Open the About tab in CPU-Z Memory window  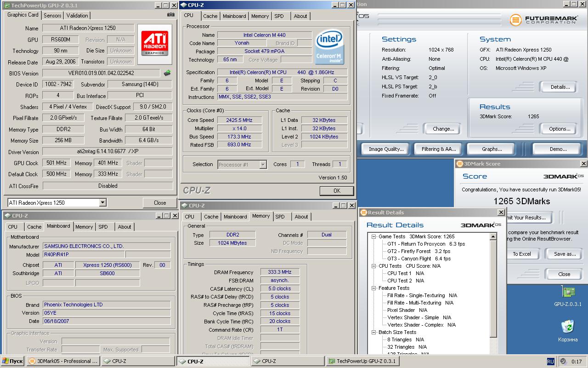[301, 217]
